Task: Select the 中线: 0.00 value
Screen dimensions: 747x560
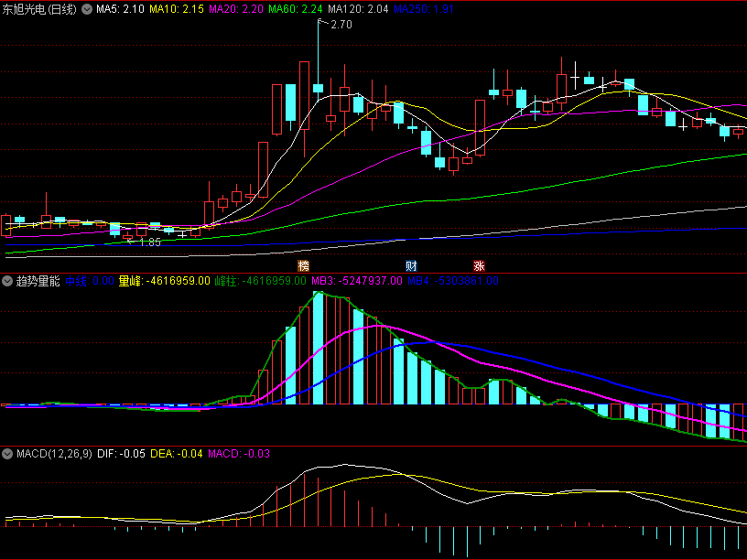Action: tap(90, 281)
